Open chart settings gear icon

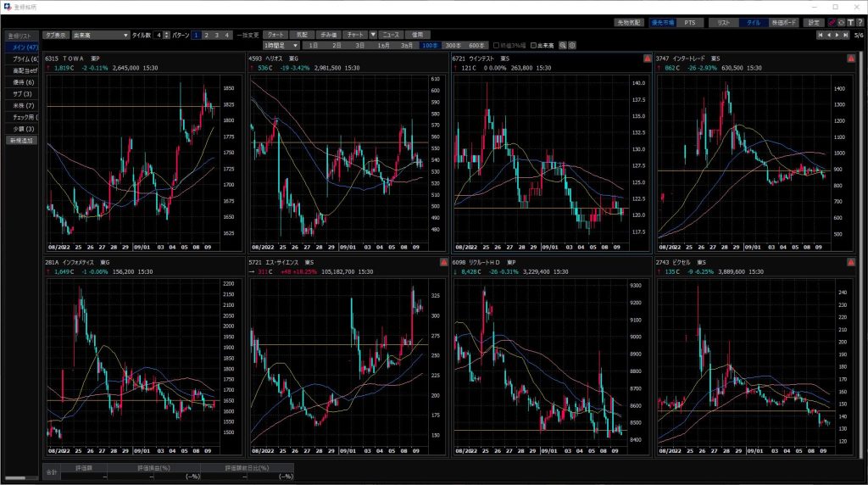(x=572, y=45)
